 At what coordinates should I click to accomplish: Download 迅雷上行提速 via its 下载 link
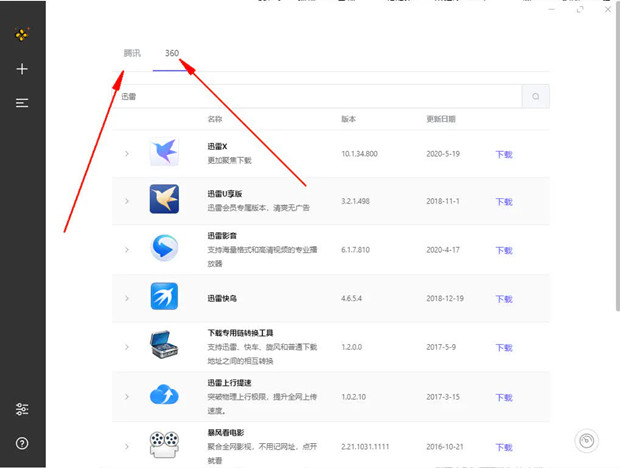(x=504, y=397)
